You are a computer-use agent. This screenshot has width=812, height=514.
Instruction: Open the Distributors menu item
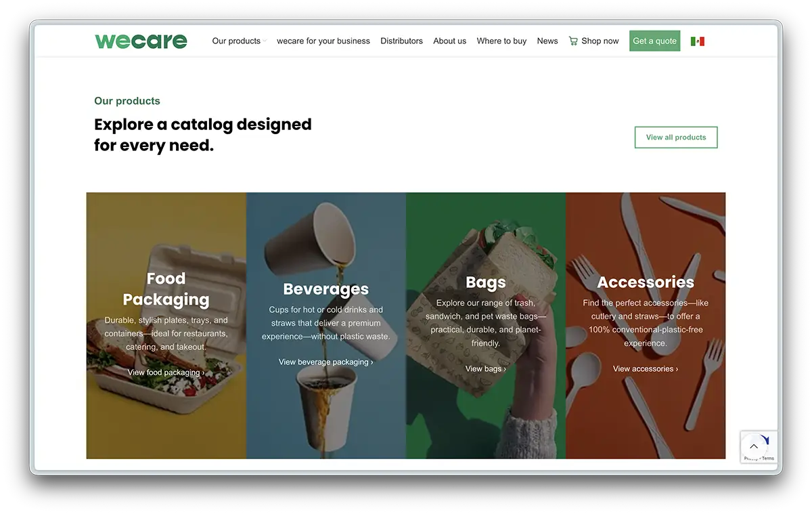(402, 41)
